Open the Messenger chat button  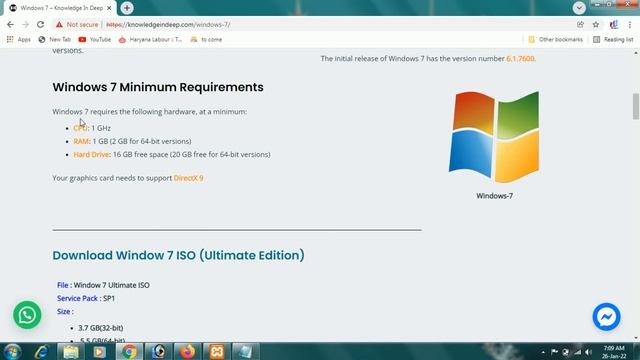pyautogui.click(x=607, y=317)
